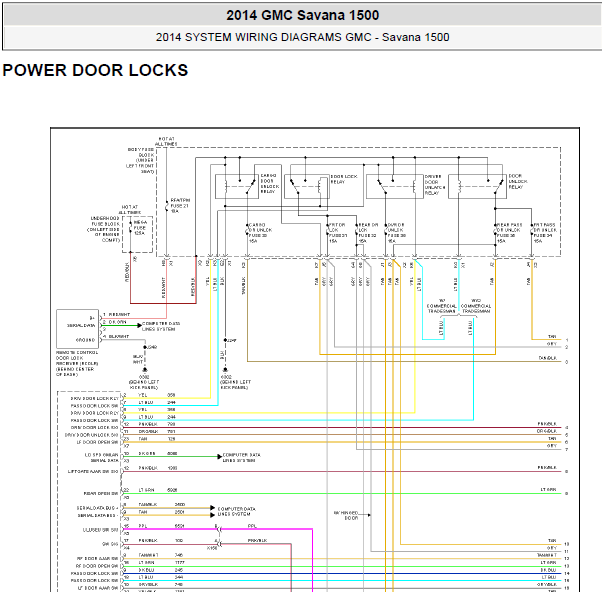Click Computer Data Lines System next to DK GRN 5060
Screen dimensions: 602x592
(241, 457)
